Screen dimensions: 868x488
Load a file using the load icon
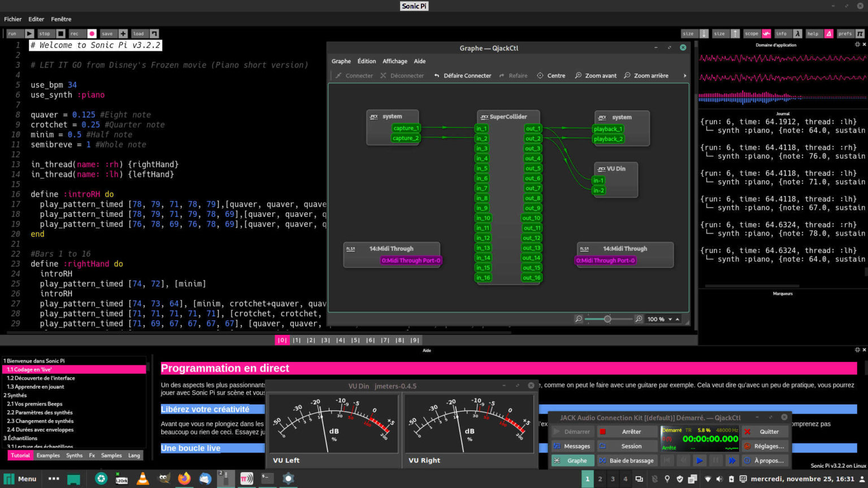pyautogui.click(x=155, y=33)
